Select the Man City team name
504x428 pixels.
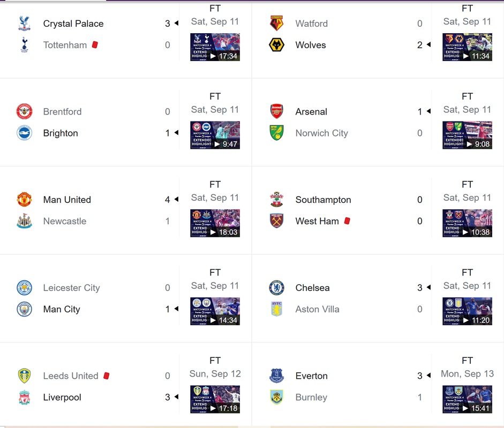point(62,309)
